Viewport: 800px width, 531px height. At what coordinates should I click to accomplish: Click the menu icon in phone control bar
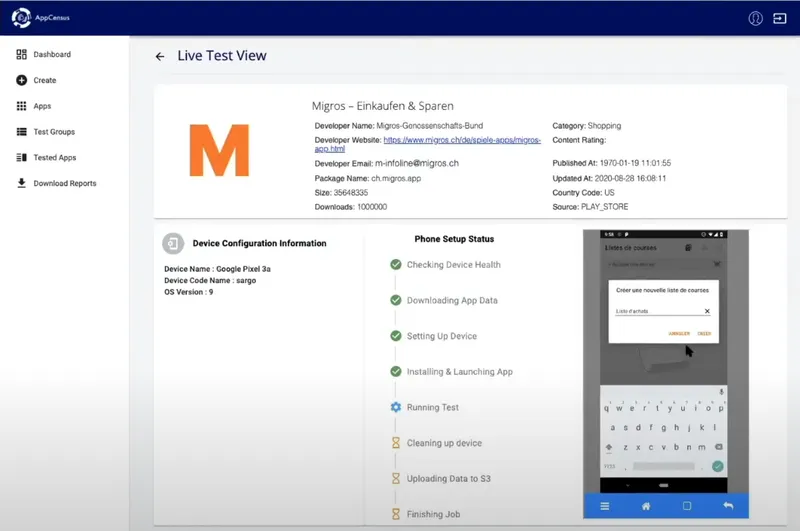(605, 506)
